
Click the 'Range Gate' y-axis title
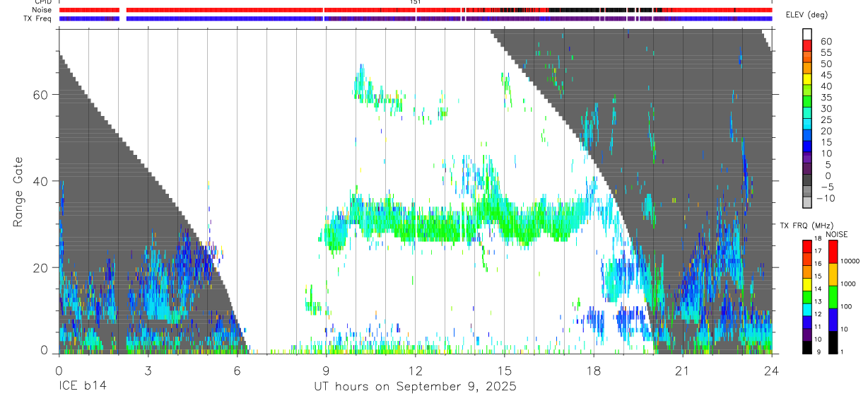click(x=18, y=192)
